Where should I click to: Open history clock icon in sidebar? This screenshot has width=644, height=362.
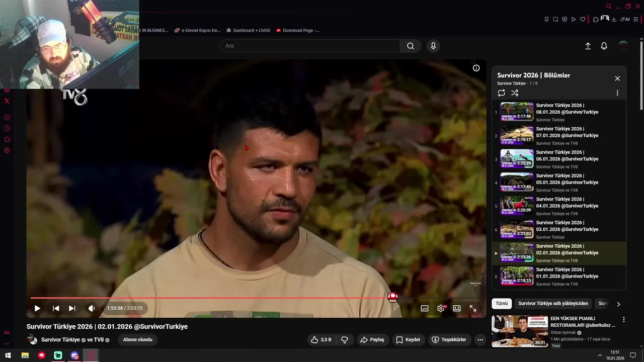click(7, 128)
